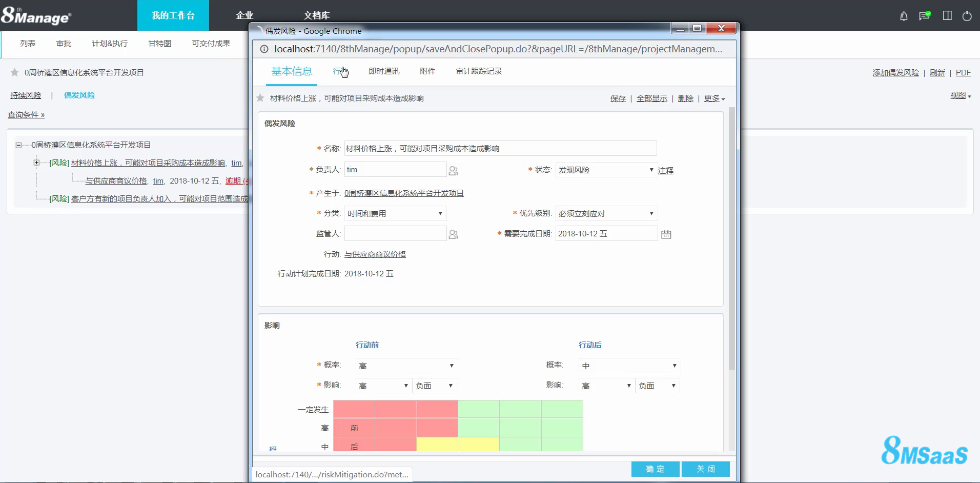This screenshot has width=980, height=483.
Task: Click the 确定 button
Action: point(655,469)
